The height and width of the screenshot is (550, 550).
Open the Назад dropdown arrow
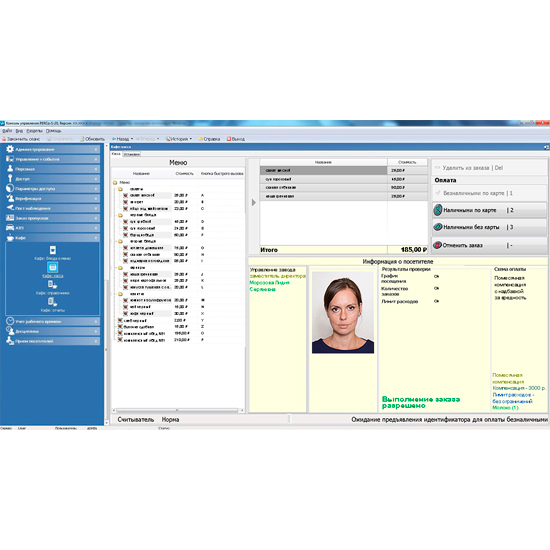pos(132,139)
